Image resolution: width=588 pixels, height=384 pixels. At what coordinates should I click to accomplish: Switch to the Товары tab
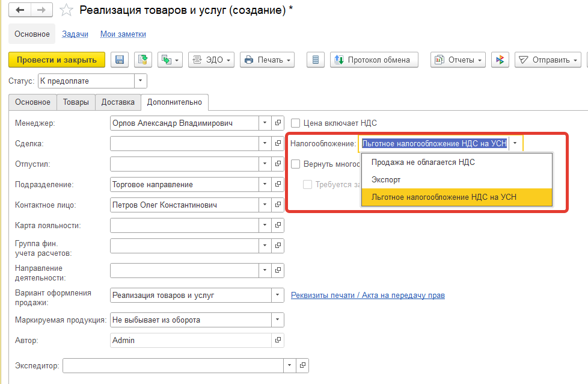click(76, 102)
